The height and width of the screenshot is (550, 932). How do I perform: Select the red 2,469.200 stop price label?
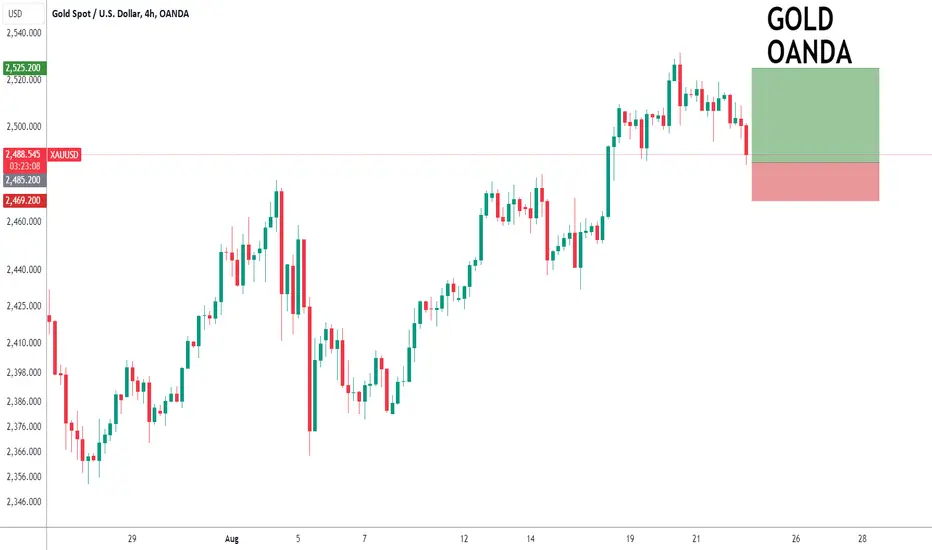coord(24,200)
